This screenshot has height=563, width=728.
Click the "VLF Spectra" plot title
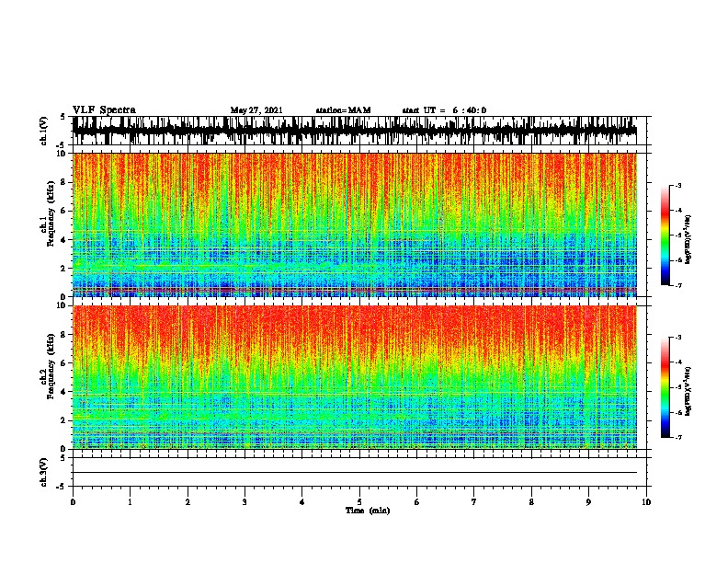pos(104,110)
